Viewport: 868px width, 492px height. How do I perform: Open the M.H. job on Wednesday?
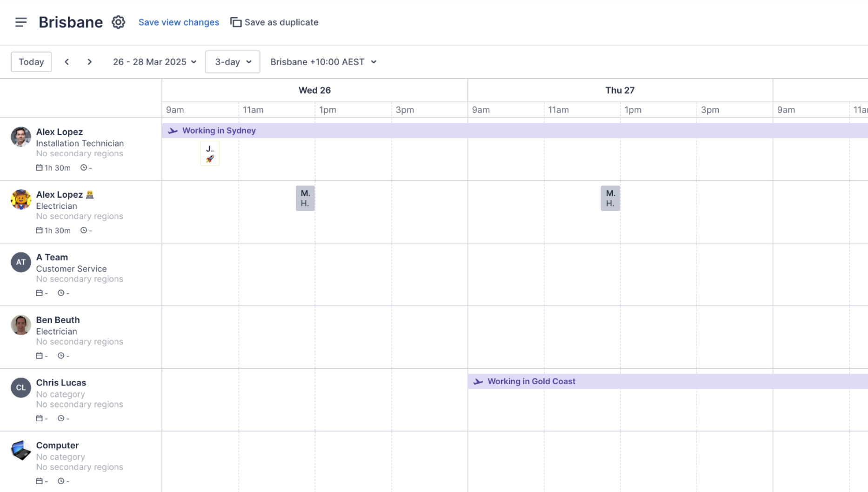(305, 199)
